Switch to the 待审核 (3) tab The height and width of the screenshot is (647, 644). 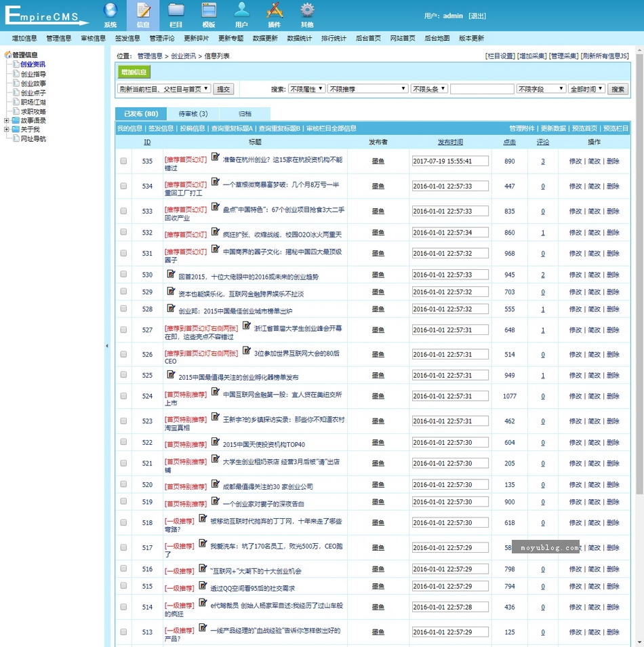pos(193,114)
